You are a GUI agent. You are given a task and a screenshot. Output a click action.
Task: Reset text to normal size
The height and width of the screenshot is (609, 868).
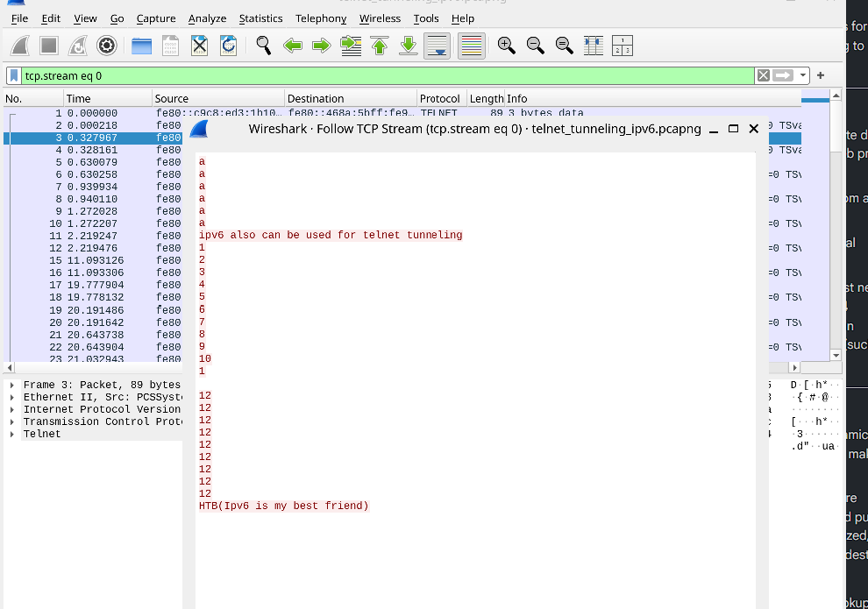tap(564, 46)
